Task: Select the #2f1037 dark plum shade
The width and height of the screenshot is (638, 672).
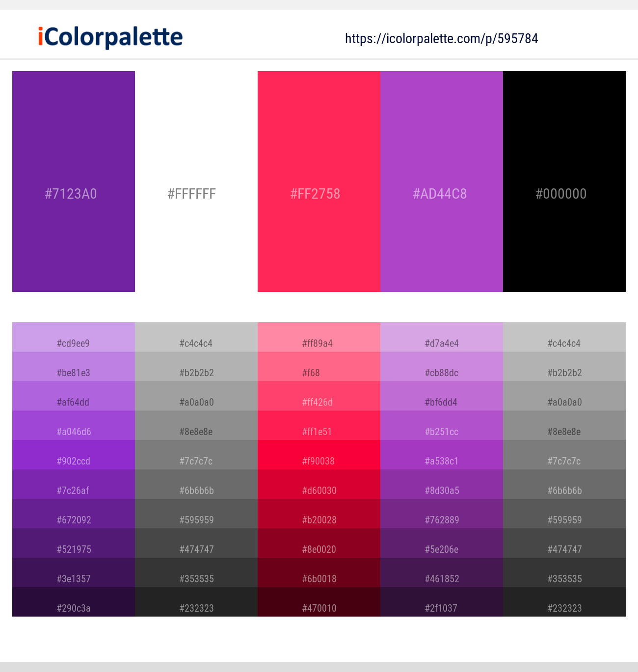Action: [442, 602]
